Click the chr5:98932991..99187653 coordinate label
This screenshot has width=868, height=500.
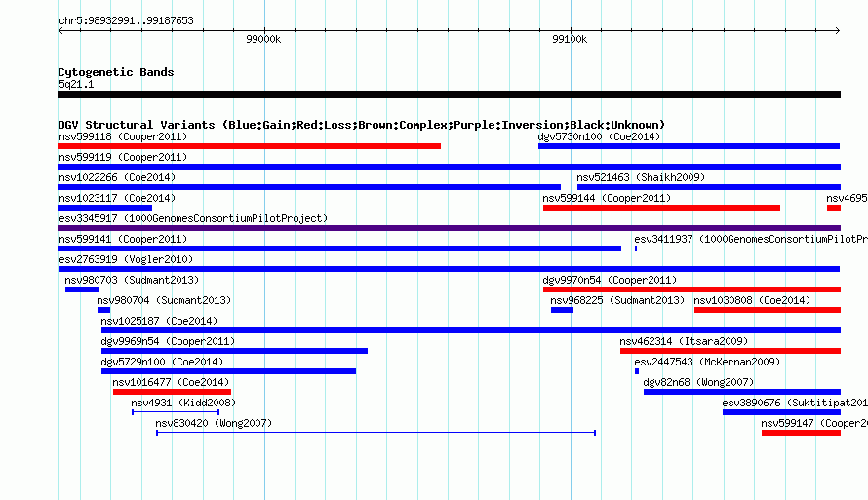coord(126,20)
